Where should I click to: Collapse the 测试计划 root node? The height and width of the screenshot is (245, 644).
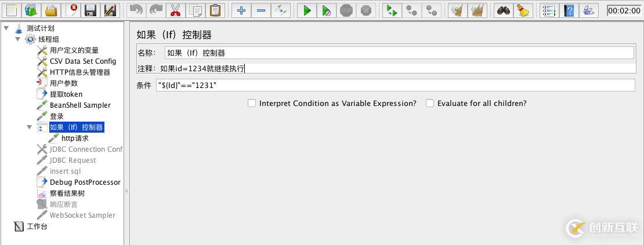6,28
